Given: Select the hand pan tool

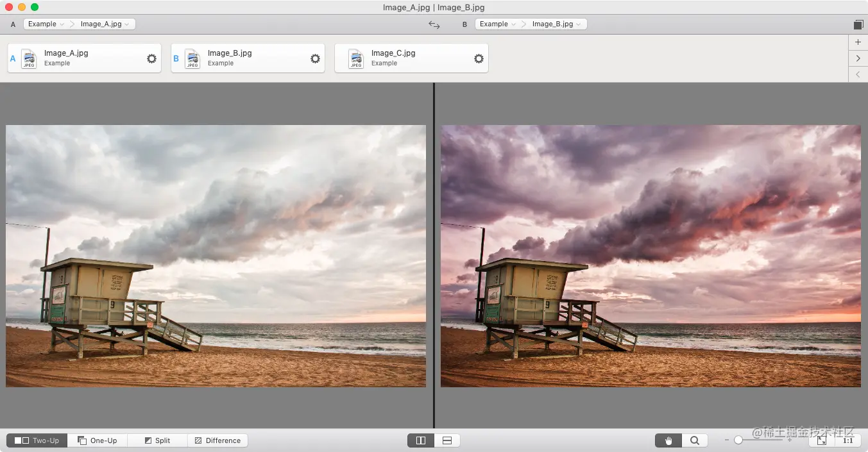Looking at the screenshot, I should [x=668, y=440].
